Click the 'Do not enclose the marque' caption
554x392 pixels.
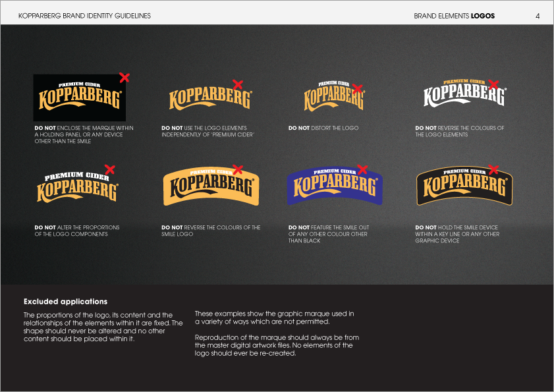click(x=84, y=134)
